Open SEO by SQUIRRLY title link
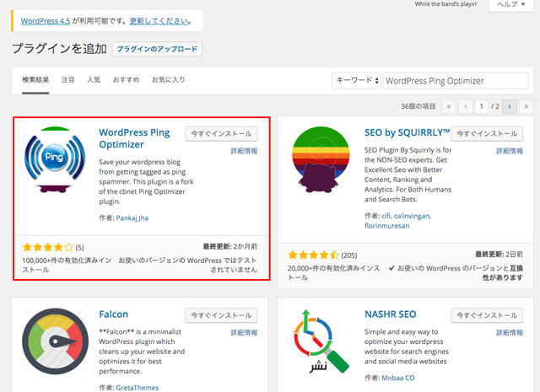 (407, 132)
